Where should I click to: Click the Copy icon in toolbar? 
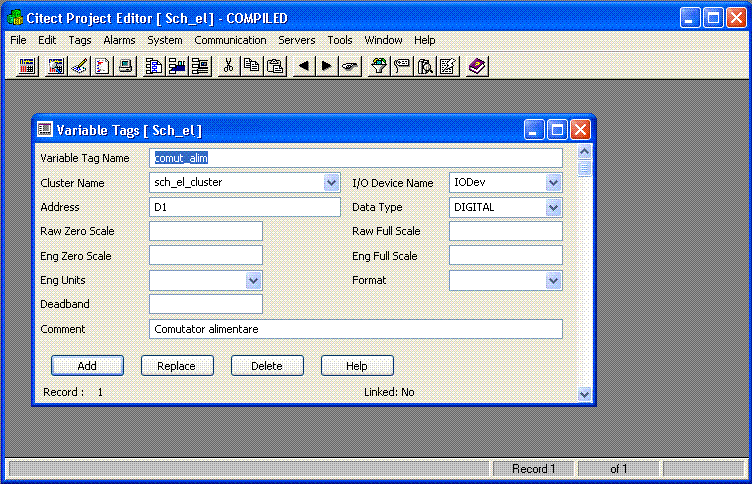251,66
